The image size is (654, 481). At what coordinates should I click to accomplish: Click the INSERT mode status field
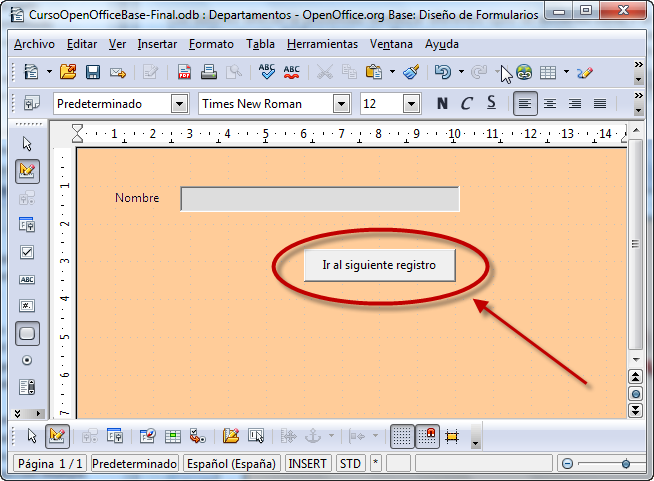click(x=307, y=463)
